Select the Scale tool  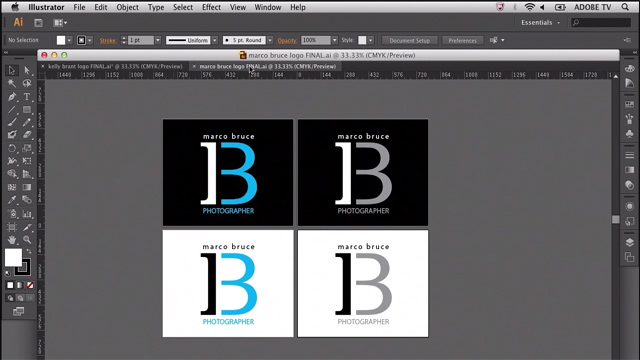[x=27, y=148]
